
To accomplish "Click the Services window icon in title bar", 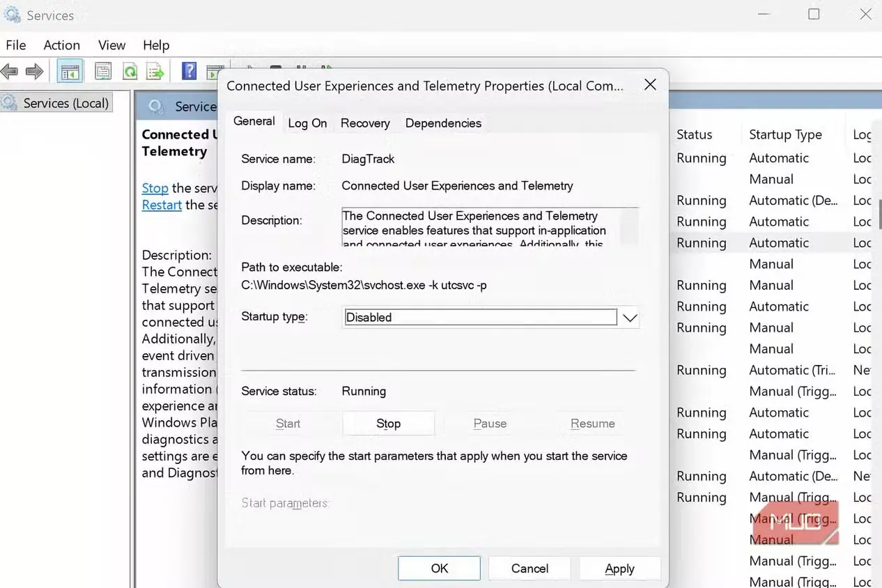I will 12,14.
